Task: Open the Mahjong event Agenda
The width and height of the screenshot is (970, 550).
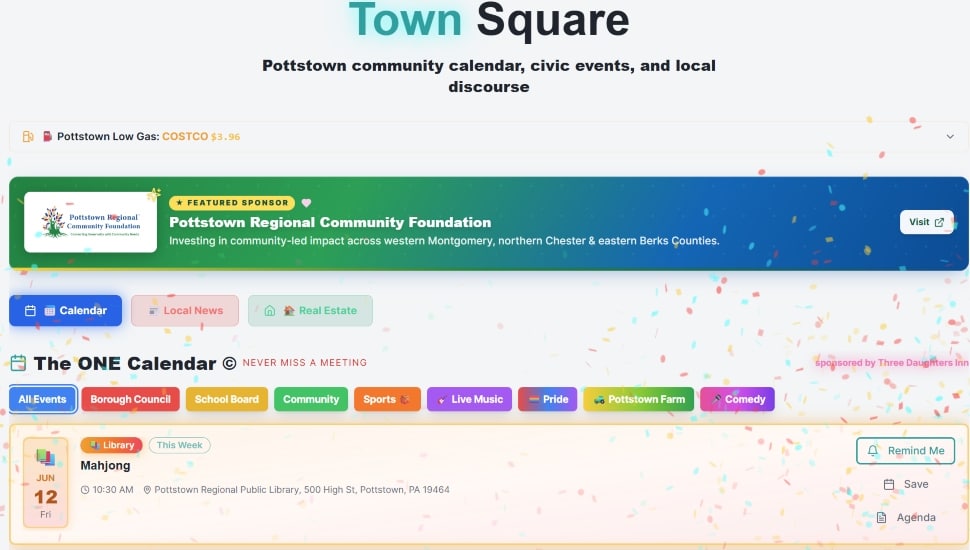Action: pyautogui.click(x=906, y=517)
